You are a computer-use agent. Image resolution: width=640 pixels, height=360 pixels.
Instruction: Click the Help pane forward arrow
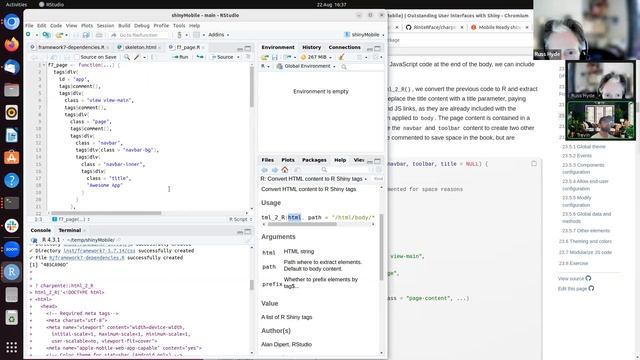[x=275, y=170]
